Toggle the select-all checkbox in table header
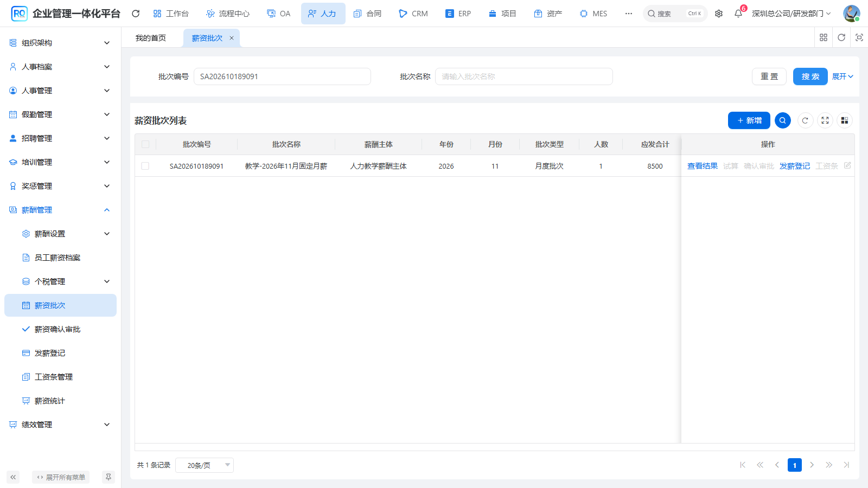 (x=145, y=144)
